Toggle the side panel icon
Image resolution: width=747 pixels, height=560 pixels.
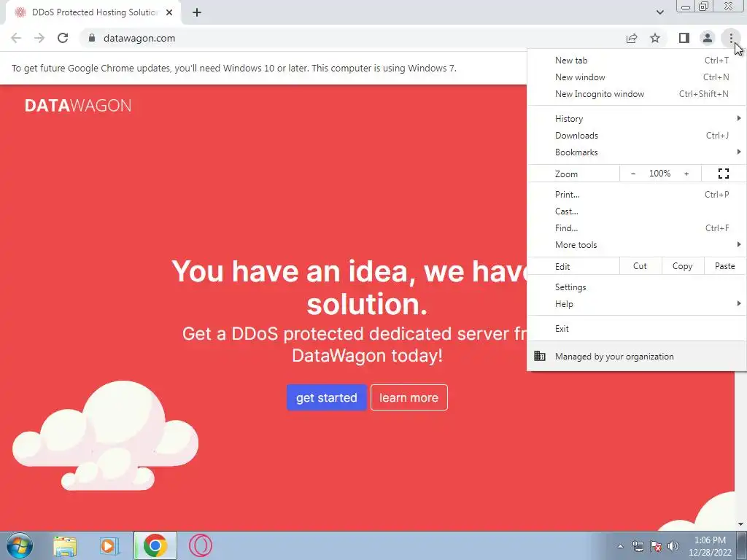tap(684, 38)
